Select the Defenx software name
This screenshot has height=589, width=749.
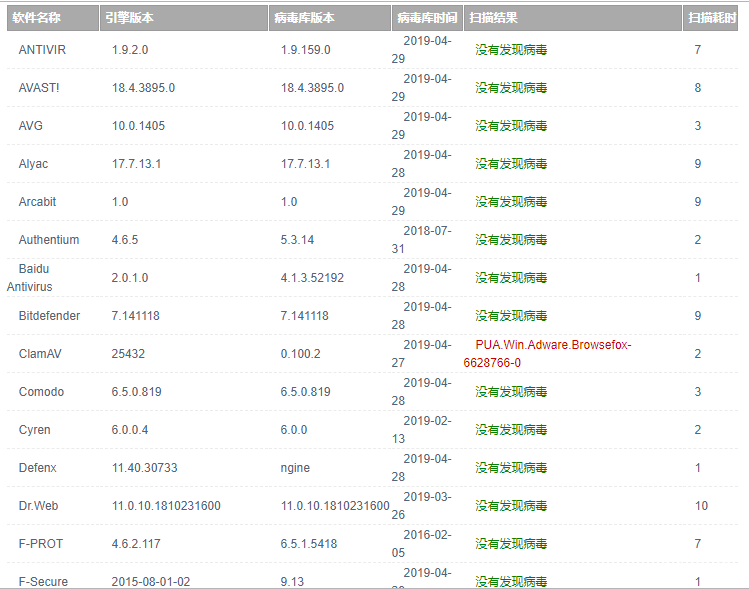point(37,468)
